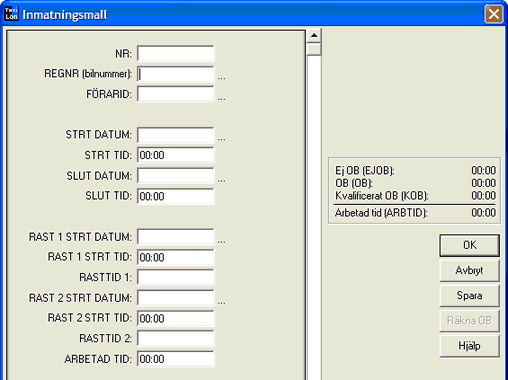Focus the REGNR (bilnummer) input field

[175, 74]
